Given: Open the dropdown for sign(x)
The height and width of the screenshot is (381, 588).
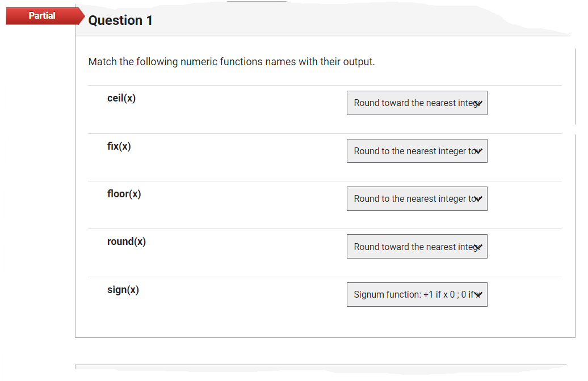Looking at the screenshot, I should 417,294.
